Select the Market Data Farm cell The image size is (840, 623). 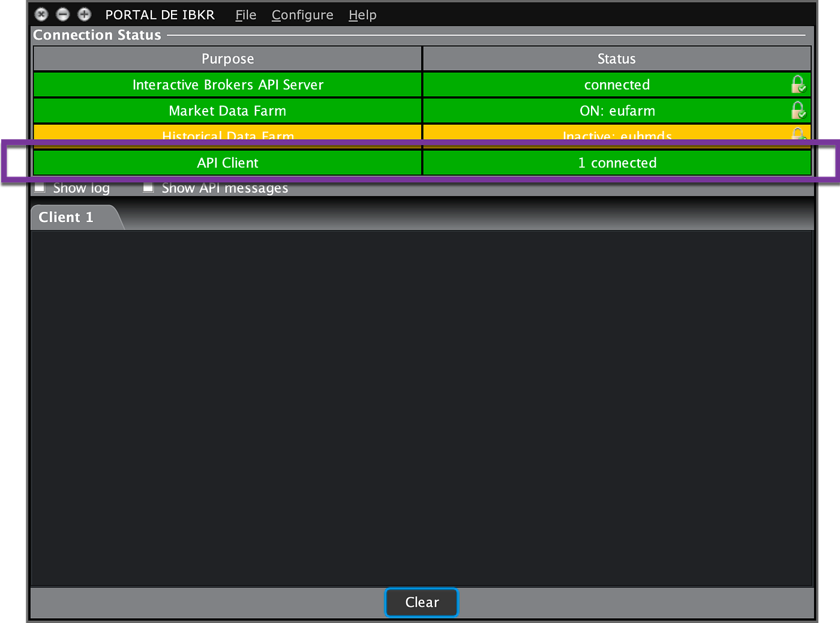point(227,110)
